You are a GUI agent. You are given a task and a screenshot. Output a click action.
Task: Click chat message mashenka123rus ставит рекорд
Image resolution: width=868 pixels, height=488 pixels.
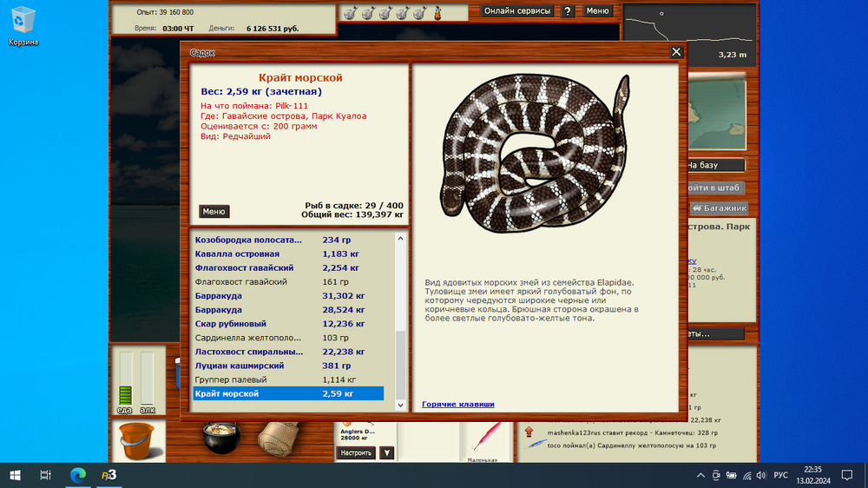[x=632, y=432]
